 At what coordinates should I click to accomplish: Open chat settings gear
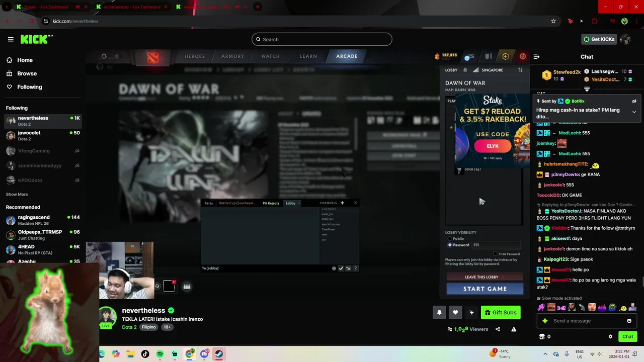tap(610, 336)
